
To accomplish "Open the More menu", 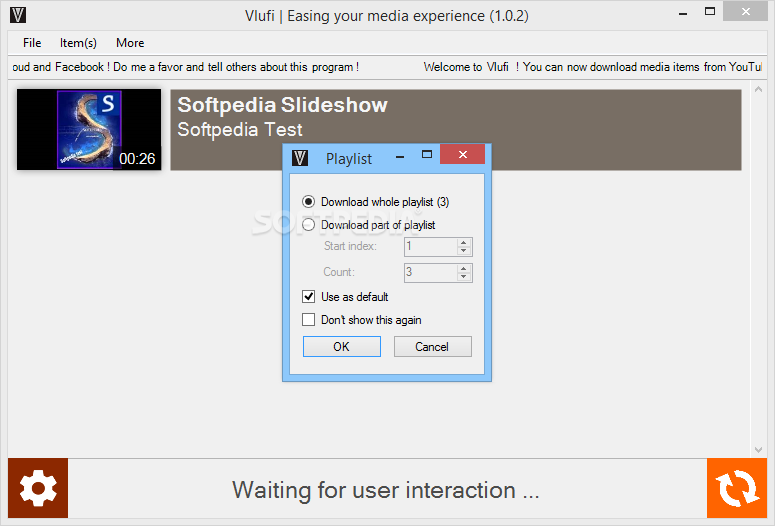I will click(130, 43).
